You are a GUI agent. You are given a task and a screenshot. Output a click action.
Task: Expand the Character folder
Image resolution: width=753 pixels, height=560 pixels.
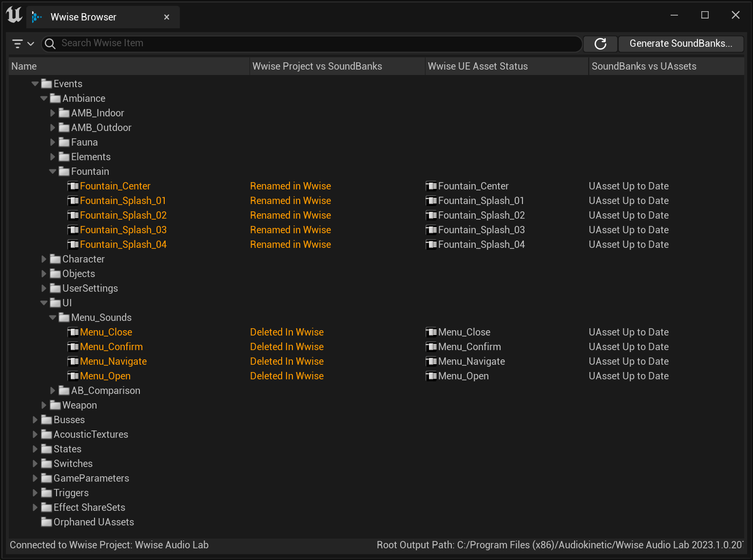44,259
